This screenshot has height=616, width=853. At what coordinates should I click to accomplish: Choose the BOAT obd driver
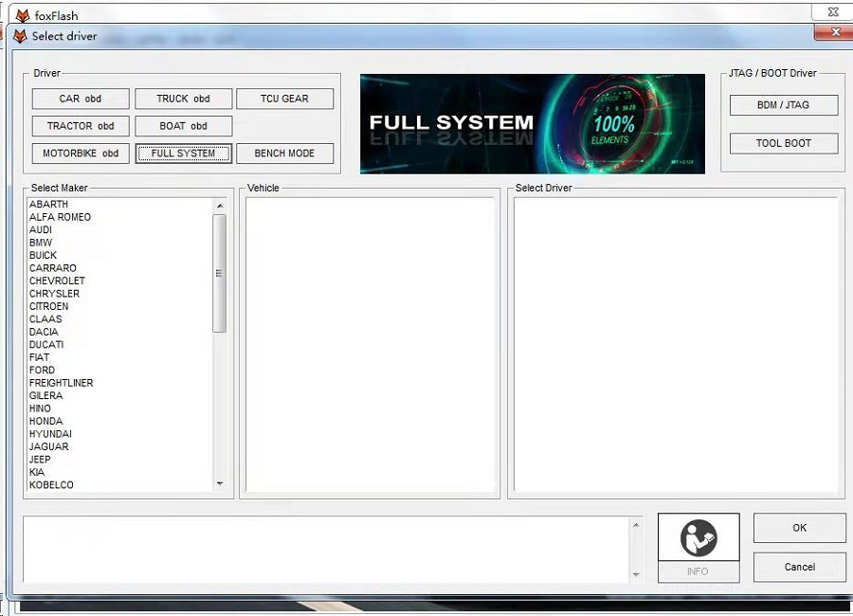pos(183,126)
